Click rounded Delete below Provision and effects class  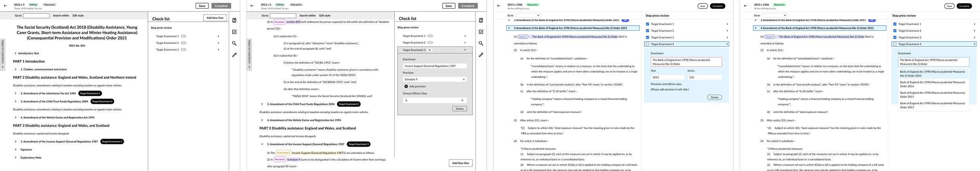715,97
